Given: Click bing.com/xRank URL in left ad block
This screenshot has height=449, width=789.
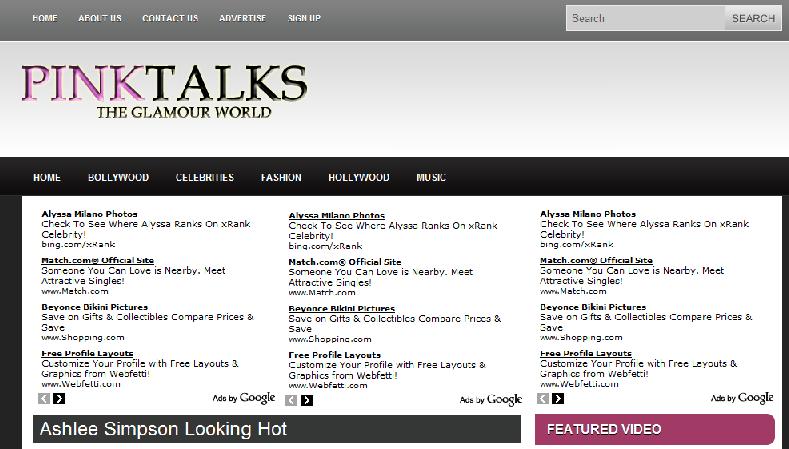Looking at the screenshot, I should coord(78,244).
